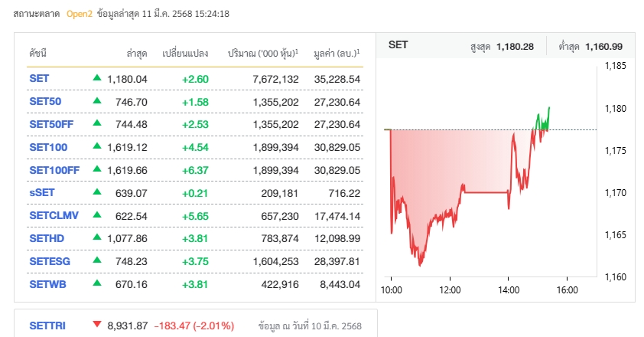
Task: Open the sSET index link
Action: point(41,193)
